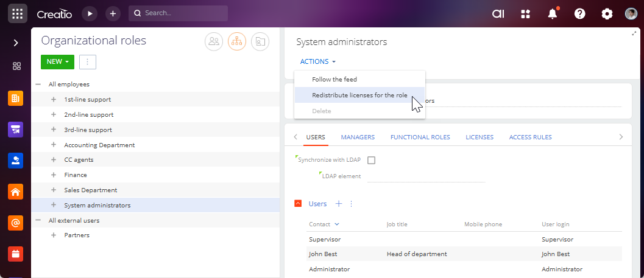Select the Finance role in tree
This screenshot has height=278, width=644.
point(76,175)
